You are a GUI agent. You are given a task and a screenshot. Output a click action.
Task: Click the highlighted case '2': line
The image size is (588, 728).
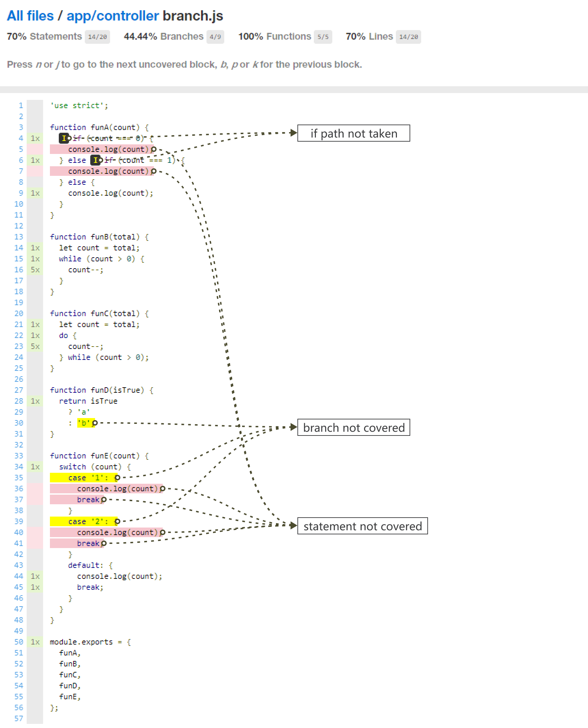[x=84, y=521]
